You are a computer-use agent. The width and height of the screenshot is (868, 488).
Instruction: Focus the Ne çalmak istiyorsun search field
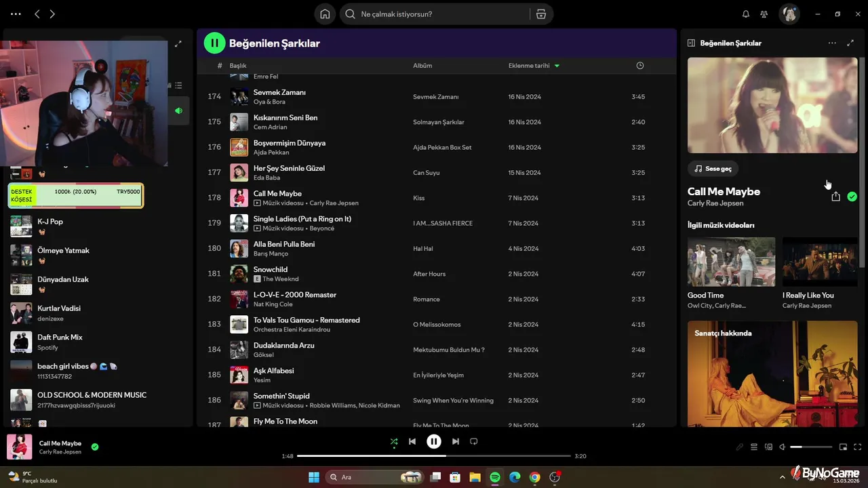pyautogui.click(x=434, y=14)
